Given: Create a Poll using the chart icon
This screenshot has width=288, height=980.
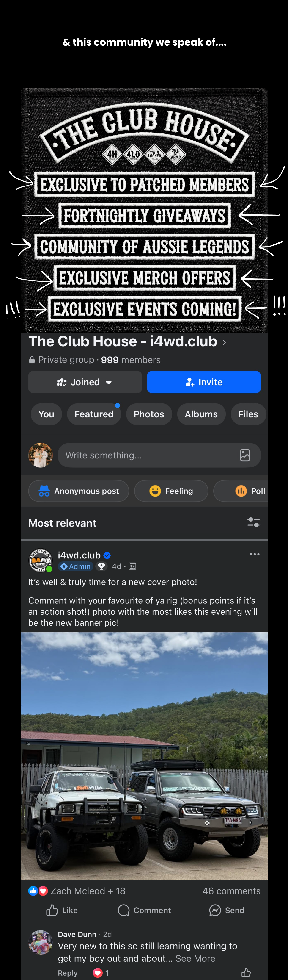Looking at the screenshot, I should pos(241,491).
